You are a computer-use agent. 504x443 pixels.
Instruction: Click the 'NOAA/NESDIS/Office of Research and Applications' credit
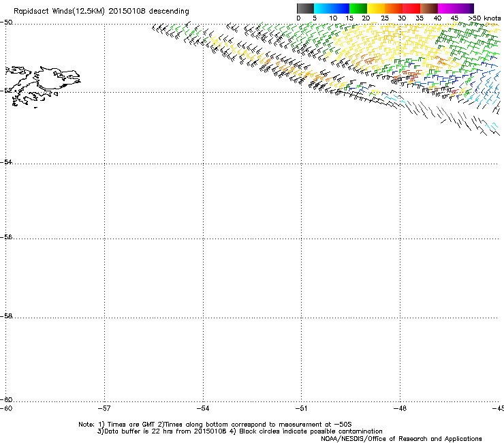coord(401,439)
